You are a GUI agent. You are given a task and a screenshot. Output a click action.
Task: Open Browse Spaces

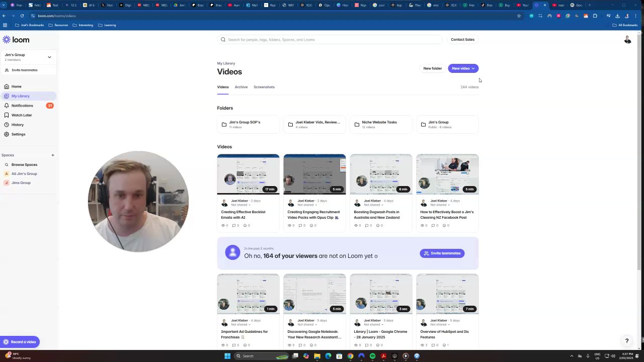[24, 164]
